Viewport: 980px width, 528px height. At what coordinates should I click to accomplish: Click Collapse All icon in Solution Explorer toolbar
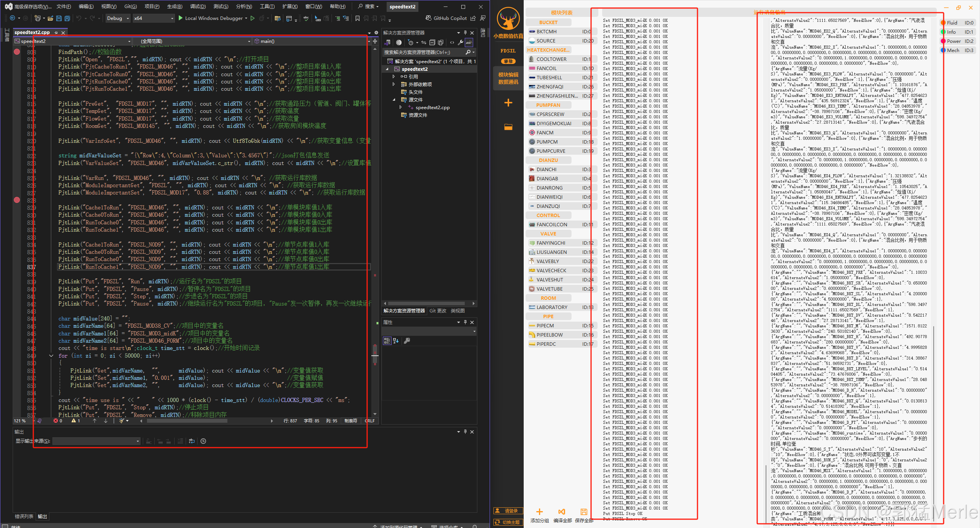[432, 43]
